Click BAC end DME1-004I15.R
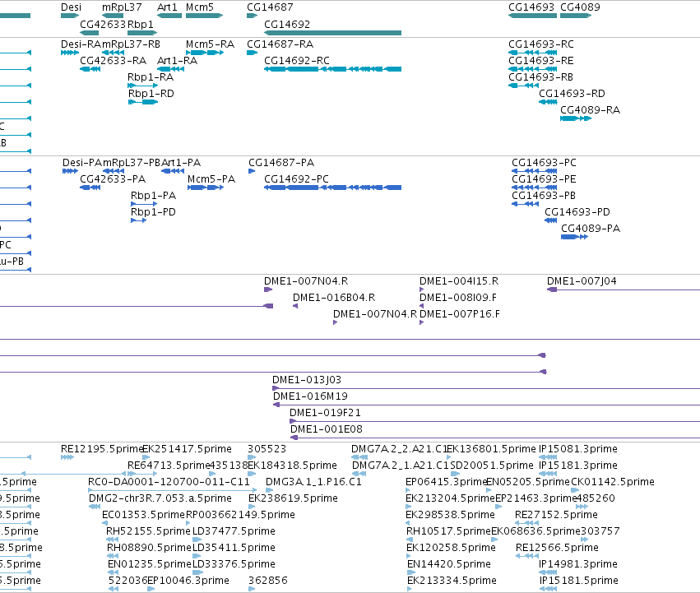Image resolution: width=700 pixels, height=593 pixels. pyautogui.click(x=421, y=290)
